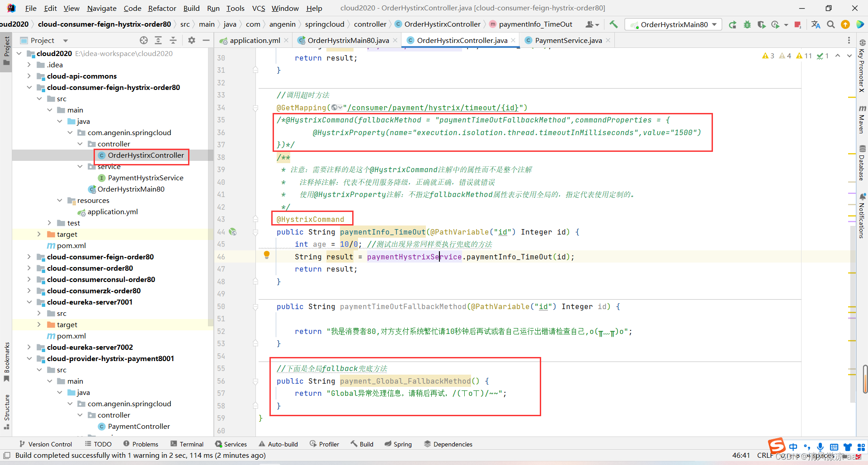Toggle code folding at line 44 method
The width and height of the screenshot is (868, 465).
tap(255, 232)
